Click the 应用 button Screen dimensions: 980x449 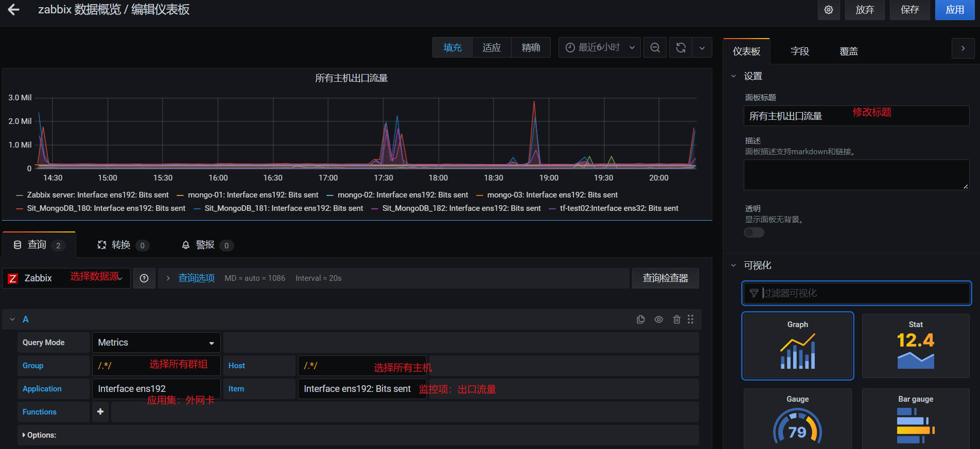955,10
